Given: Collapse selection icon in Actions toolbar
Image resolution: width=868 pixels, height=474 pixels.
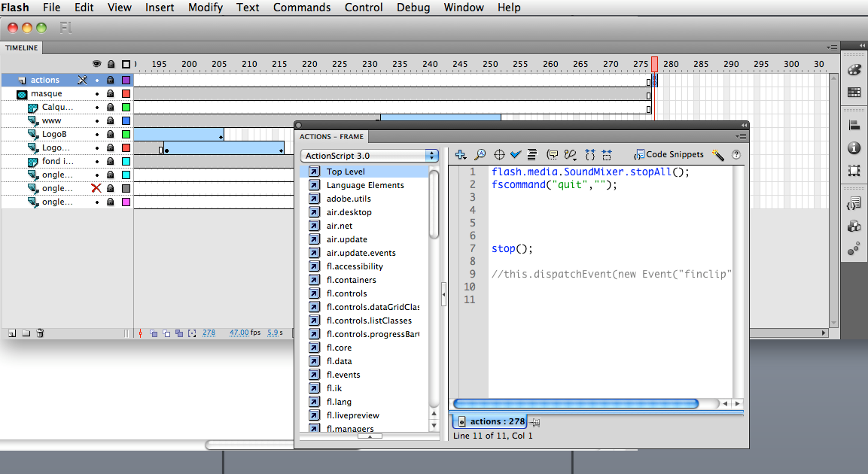Looking at the screenshot, I should [x=607, y=154].
